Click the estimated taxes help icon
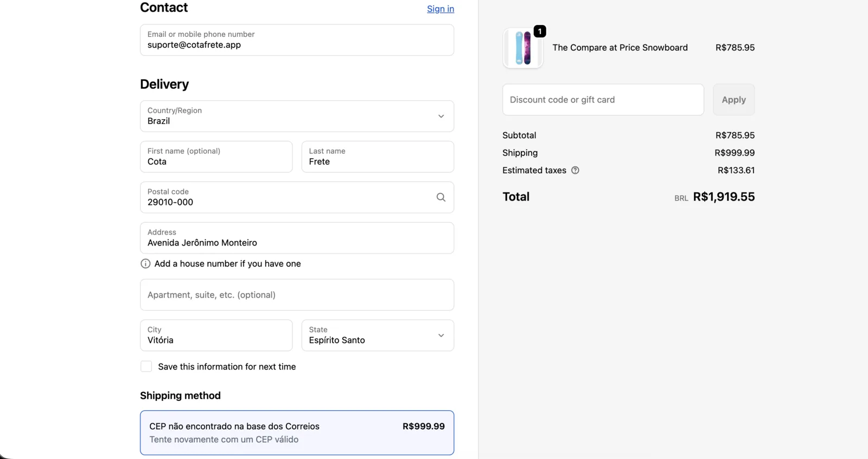The width and height of the screenshot is (868, 459). point(575,170)
